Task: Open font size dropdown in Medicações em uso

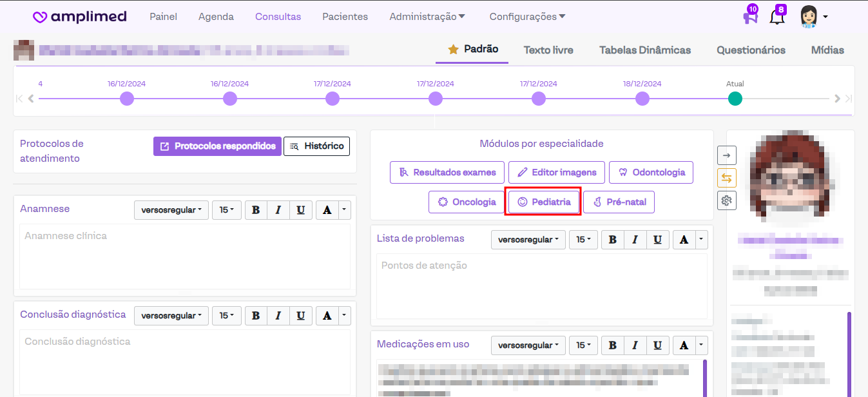Action: (583, 345)
